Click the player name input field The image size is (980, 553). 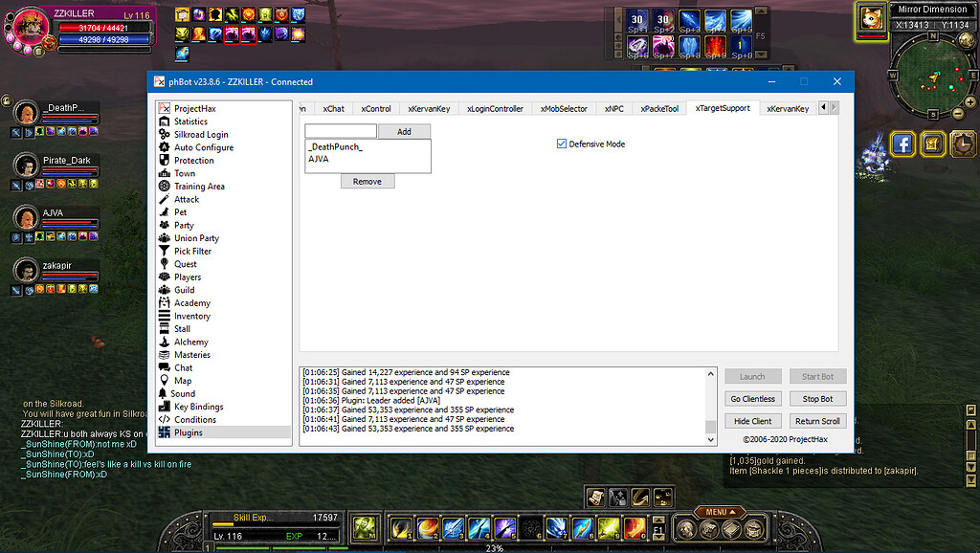341,131
